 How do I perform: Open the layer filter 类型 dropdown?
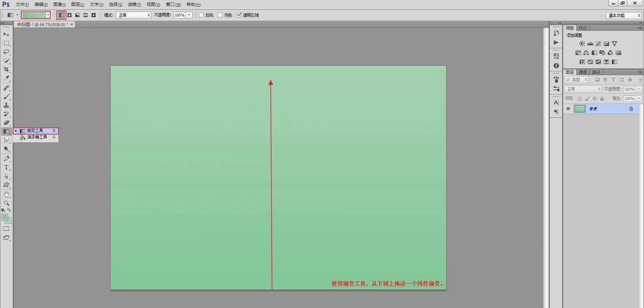coord(577,80)
